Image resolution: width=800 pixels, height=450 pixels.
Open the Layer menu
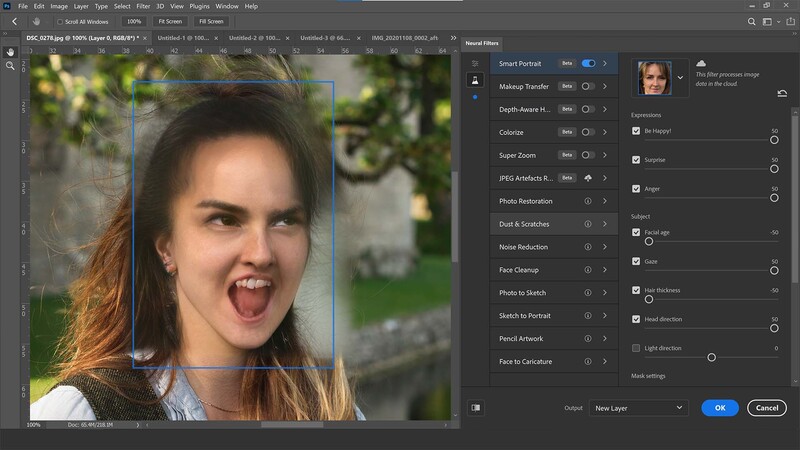coord(81,6)
